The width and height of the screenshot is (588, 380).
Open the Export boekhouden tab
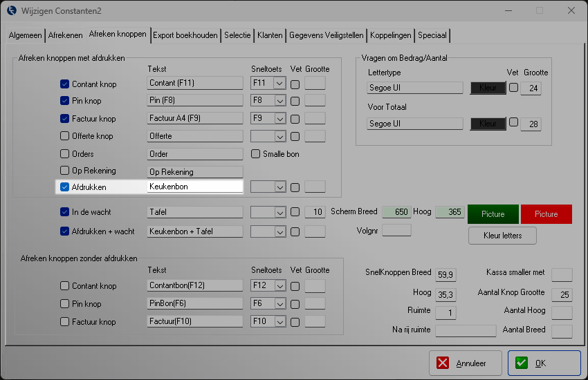pos(185,35)
